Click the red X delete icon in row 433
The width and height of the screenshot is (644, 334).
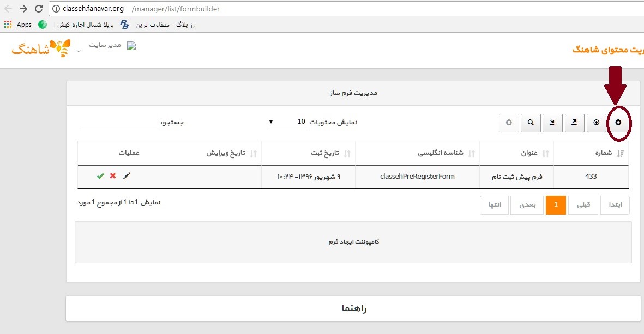tap(112, 175)
